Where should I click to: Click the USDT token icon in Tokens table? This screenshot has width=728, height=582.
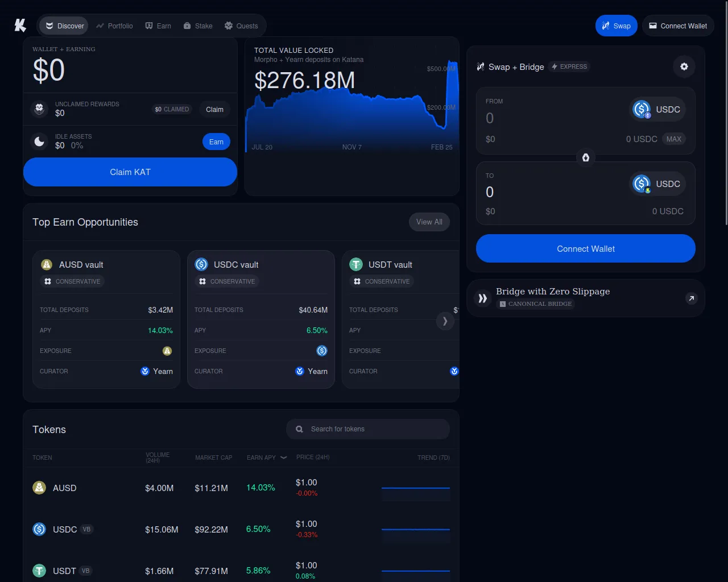tap(39, 571)
